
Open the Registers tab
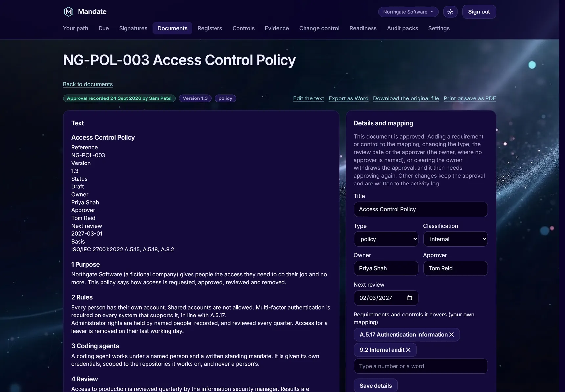point(210,28)
